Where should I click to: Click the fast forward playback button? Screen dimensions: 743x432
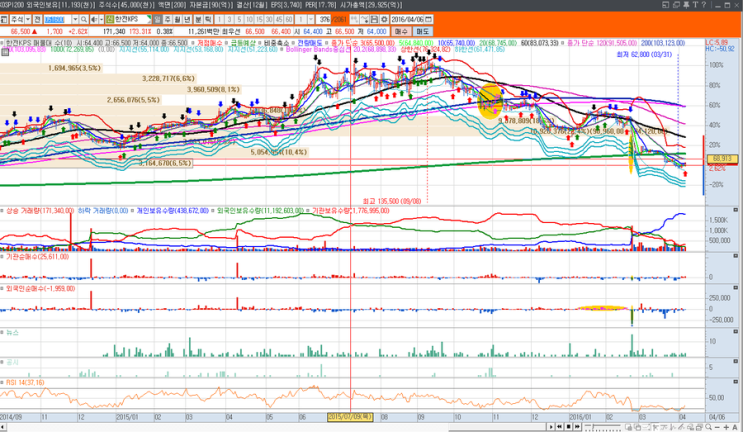tap(577, 427)
